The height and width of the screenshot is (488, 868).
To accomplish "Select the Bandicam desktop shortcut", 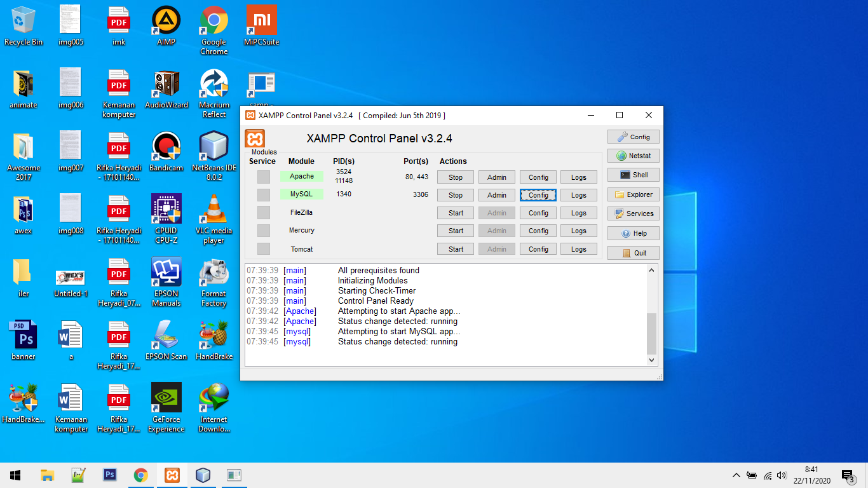I will [x=166, y=152].
